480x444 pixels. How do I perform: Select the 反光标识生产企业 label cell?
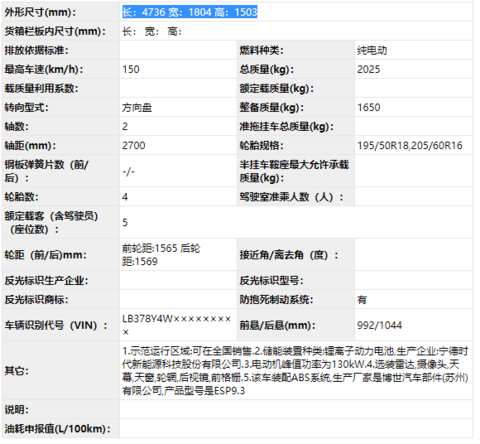click(61, 280)
